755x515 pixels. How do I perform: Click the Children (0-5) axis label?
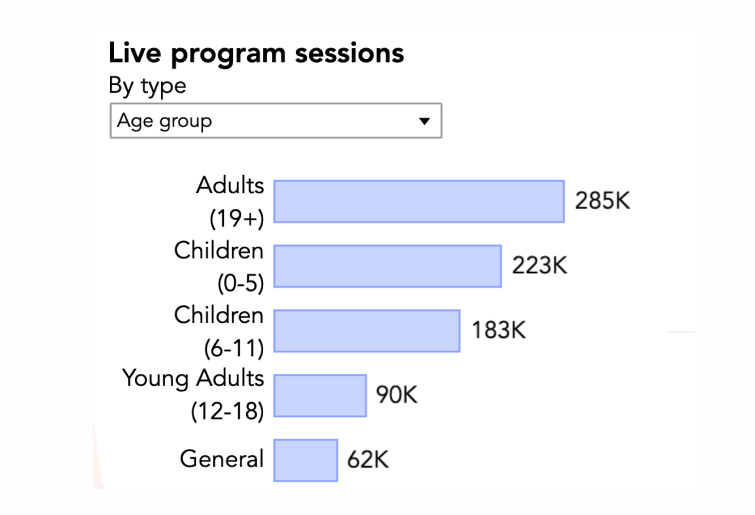tap(219, 266)
